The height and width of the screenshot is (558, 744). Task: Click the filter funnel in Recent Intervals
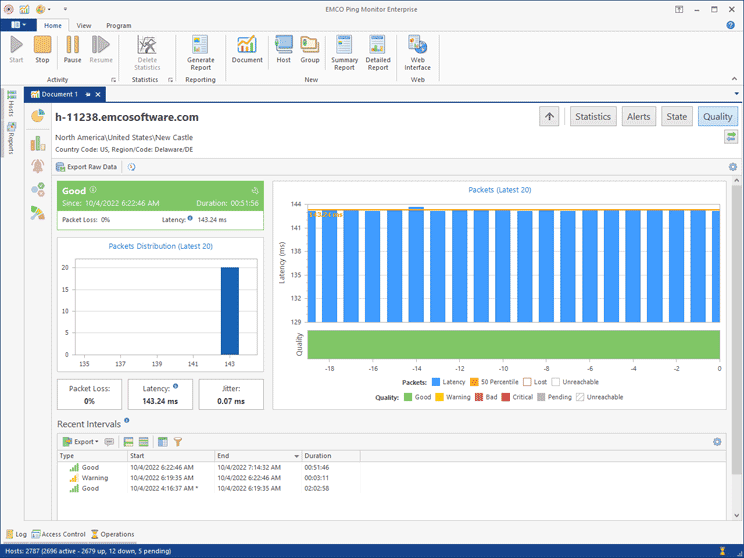(178, 442)
